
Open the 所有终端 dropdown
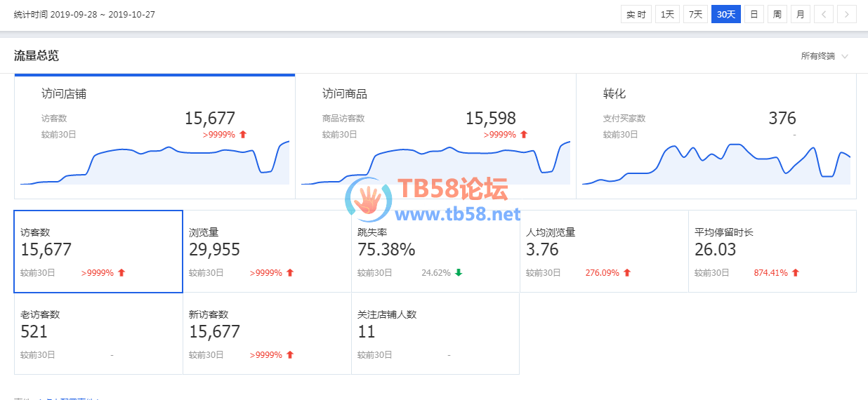pos(824,56)
